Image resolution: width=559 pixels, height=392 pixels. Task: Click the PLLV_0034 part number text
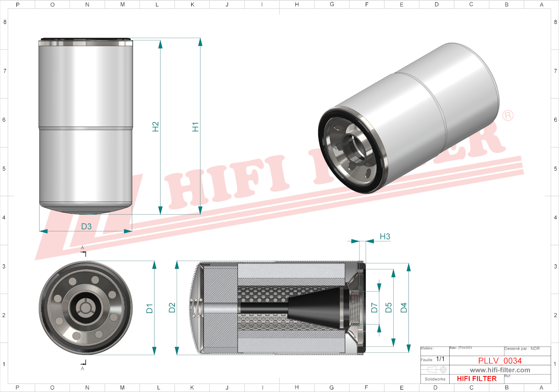pyautogui.click(x=500, y=360)
